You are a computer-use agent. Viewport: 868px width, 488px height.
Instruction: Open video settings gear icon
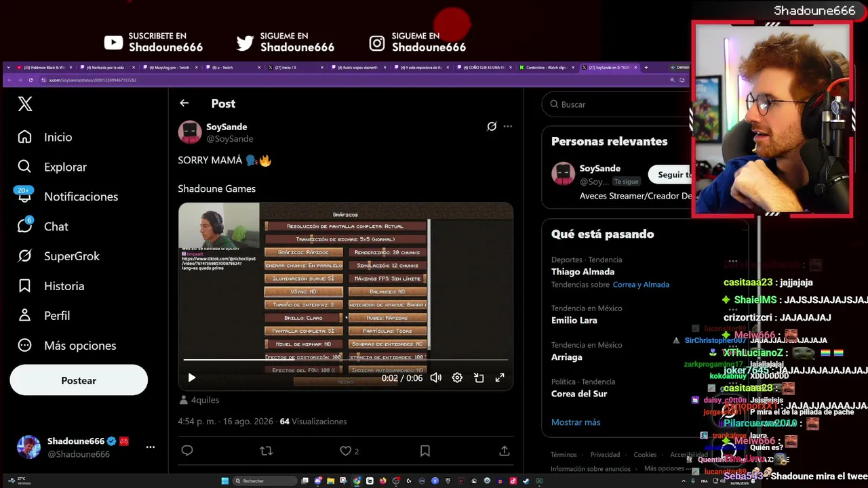click(457, 378)
